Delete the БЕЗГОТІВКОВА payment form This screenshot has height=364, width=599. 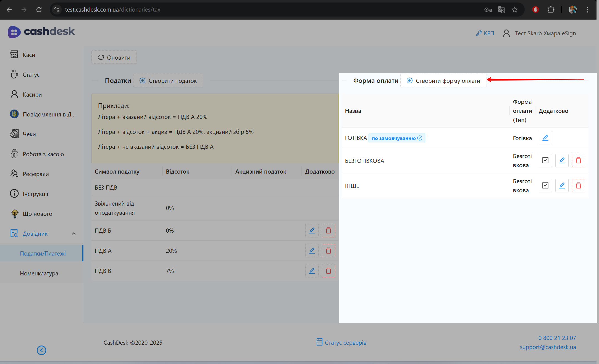(x=578, y=160)
